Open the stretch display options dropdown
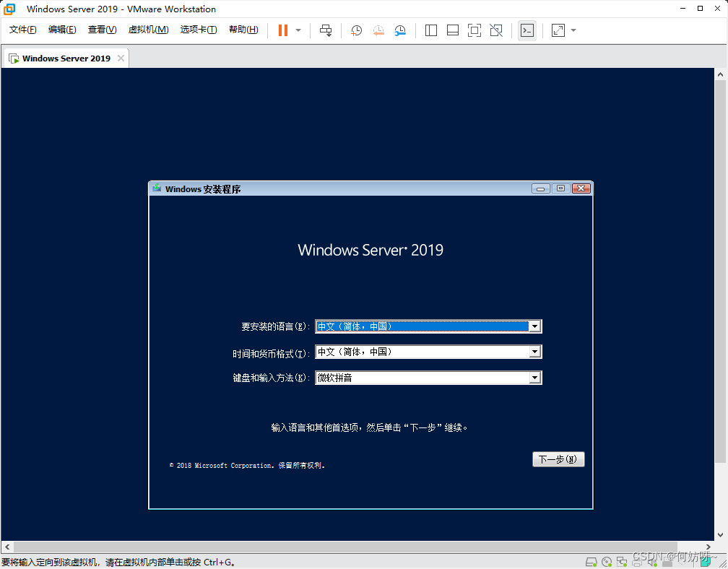728x569 pixels. coord(573,30)
